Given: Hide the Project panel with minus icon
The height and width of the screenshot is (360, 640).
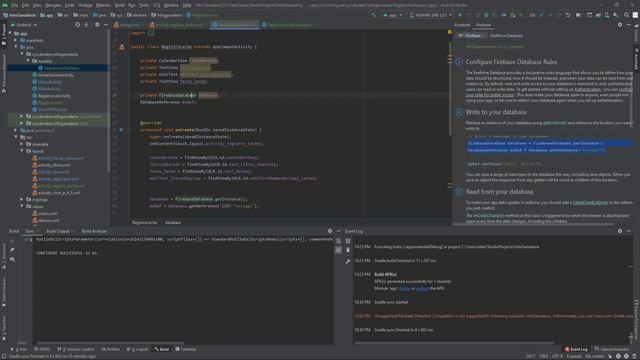Looking at the screenshot, I should 106,25.
